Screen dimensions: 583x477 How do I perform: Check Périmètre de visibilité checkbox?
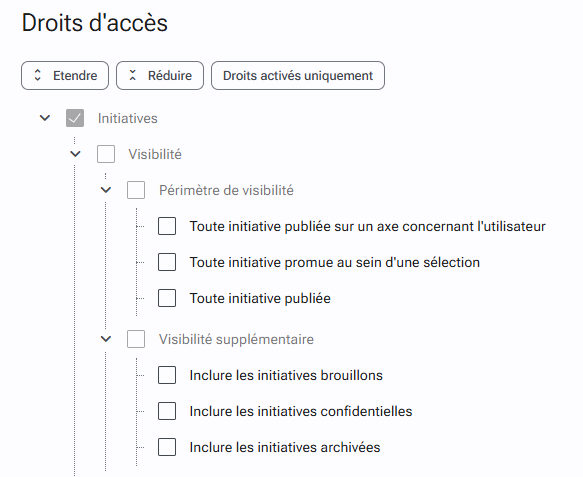(136, 190)
